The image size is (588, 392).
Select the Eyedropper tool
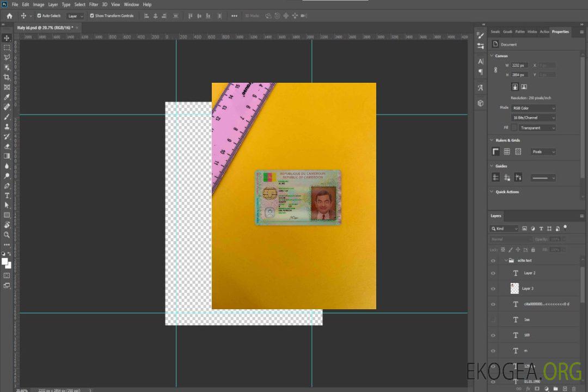coord(7,97)
